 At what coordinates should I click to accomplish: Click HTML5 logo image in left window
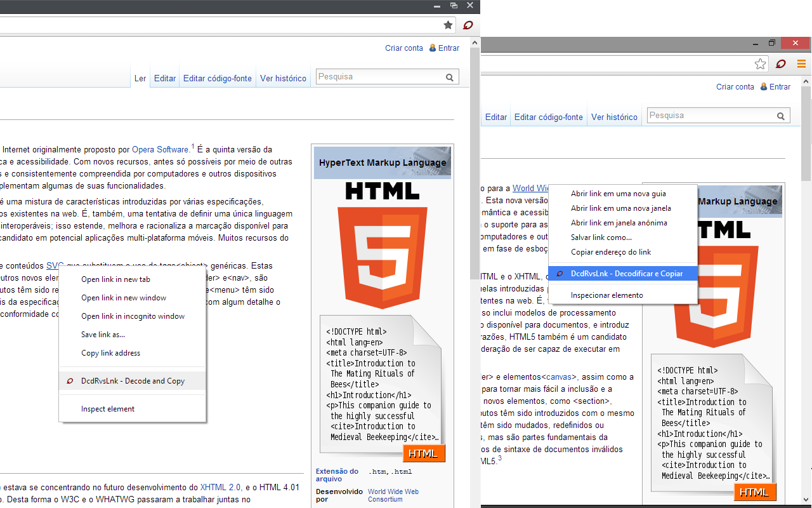pyautogui.click(x=383, y=246)
